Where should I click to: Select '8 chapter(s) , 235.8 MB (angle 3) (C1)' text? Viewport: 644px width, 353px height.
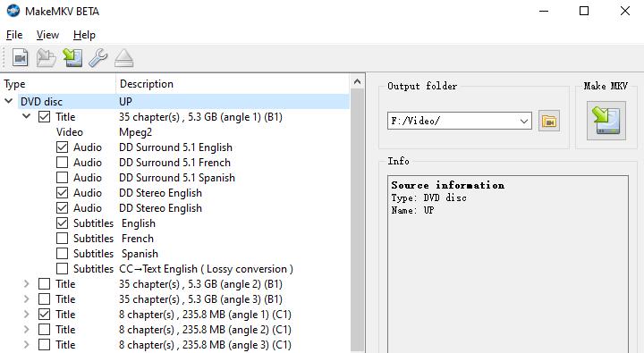pyautogui.click(x=205, y=345)
